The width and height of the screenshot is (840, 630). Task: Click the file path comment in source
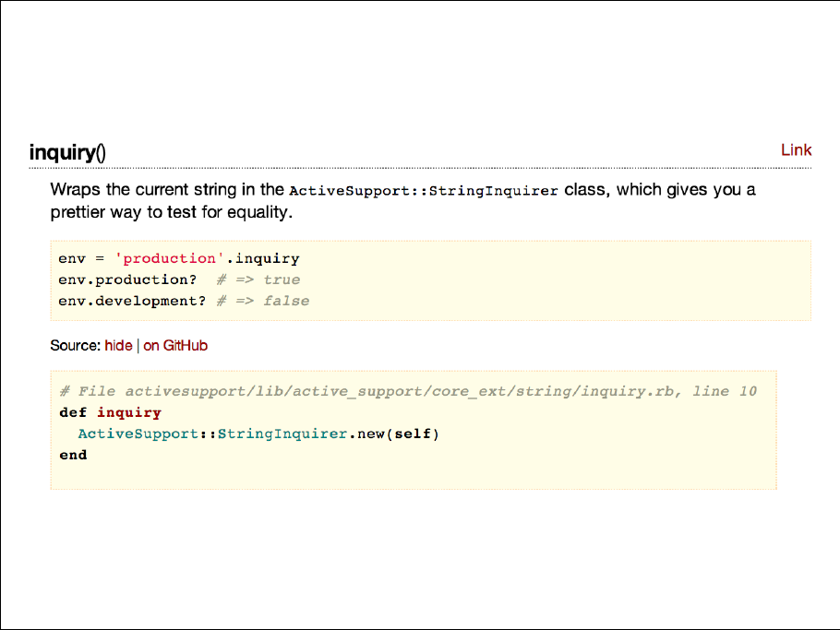pos(408,391)
